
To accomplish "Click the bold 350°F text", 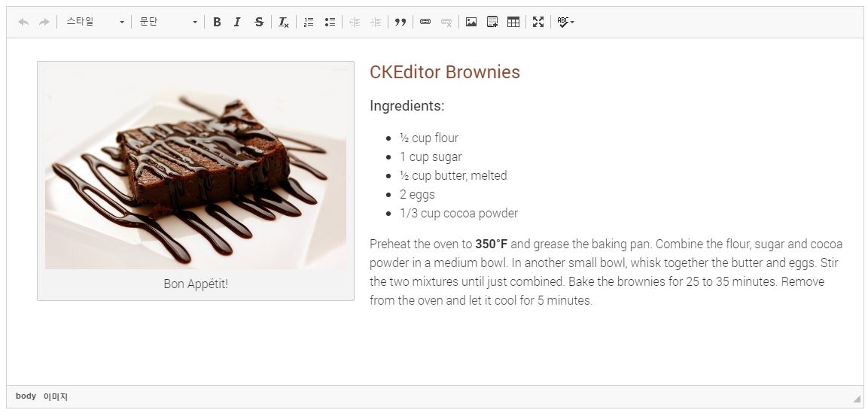I will (491, 244).
